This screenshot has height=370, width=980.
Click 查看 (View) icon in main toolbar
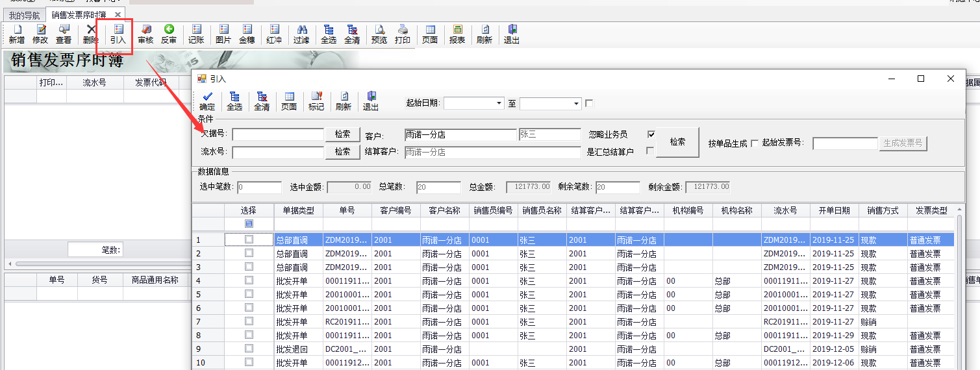pyautogui.click(x=64, y=34)
